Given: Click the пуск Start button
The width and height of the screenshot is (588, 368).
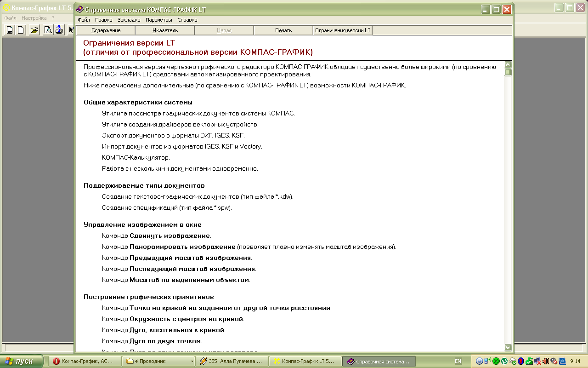Looking at the screenshot, I should pyautogui.click(x=22, y=362).
